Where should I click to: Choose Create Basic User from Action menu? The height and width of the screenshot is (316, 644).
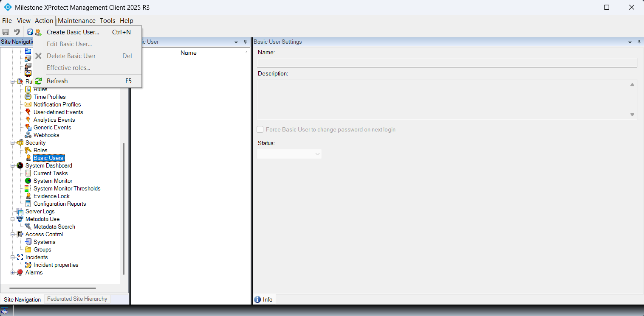point(73,32)
